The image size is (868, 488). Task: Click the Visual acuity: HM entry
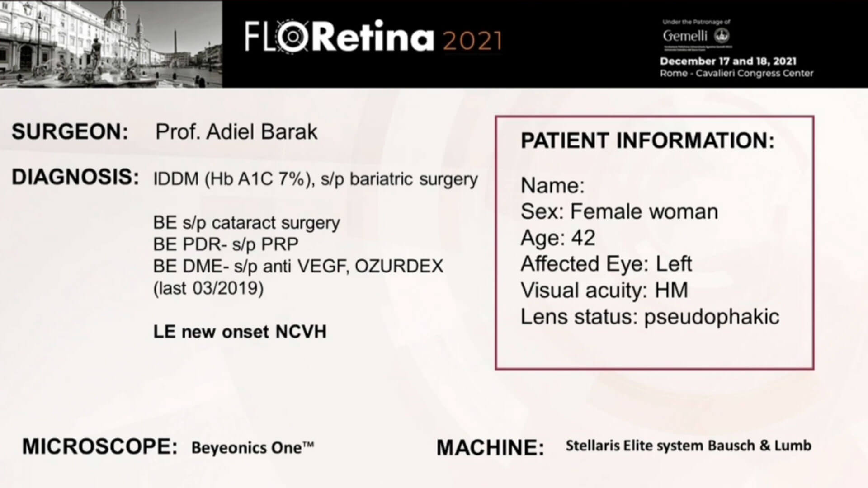point(604,290)
